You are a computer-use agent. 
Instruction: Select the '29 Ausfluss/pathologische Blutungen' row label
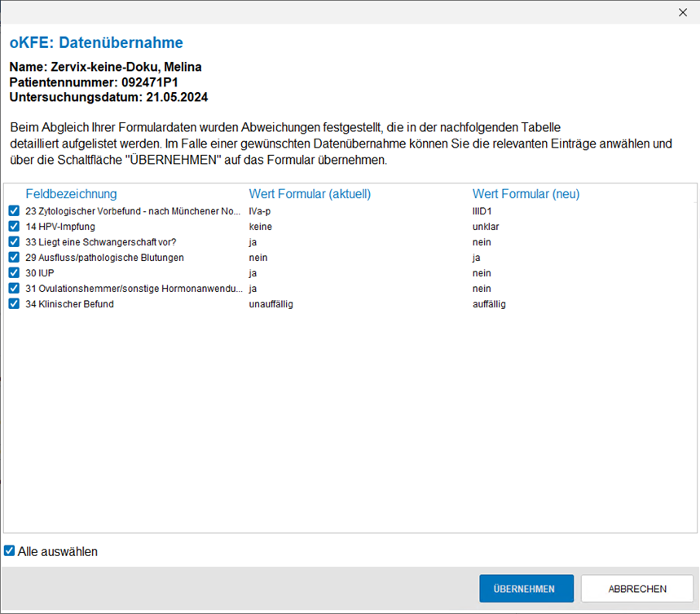104,258
